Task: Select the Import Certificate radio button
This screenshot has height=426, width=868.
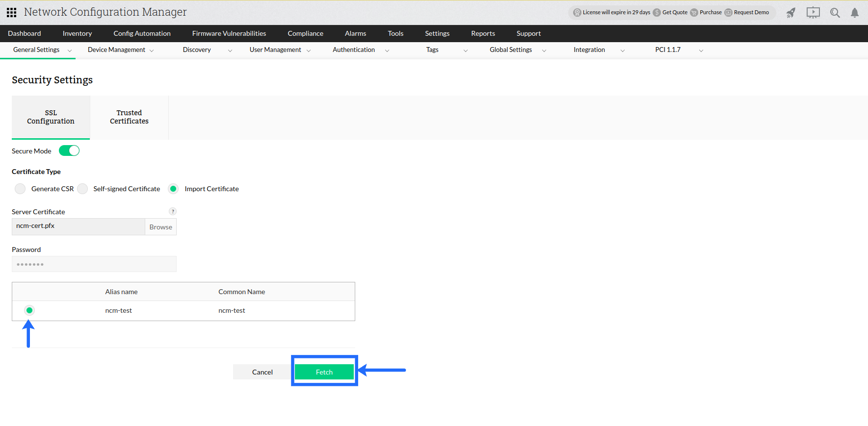Action: (x=173, y=189)
